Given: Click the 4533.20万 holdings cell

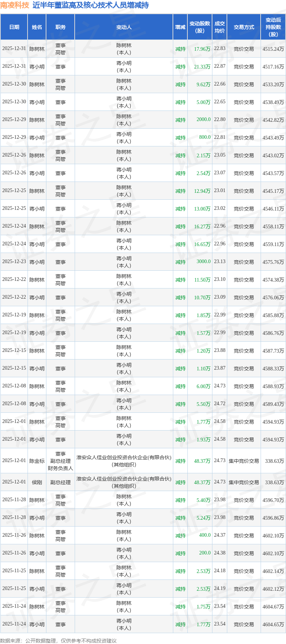Looking at the screenshot, I should [x=273, y=84].
